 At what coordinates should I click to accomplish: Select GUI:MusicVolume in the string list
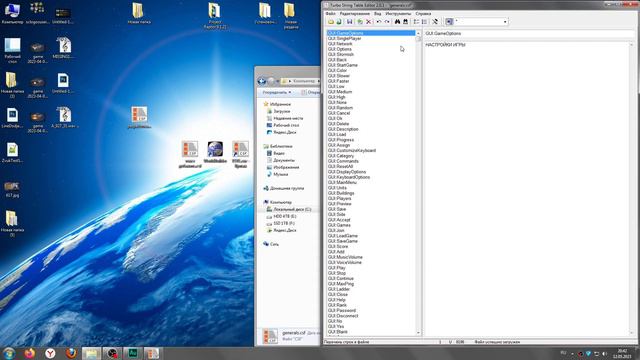point(345,257)
